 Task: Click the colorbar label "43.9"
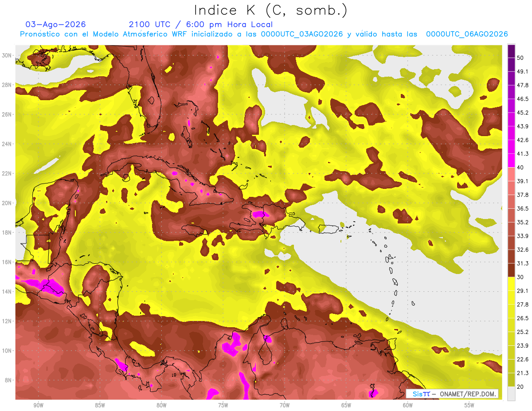(x=522, y=126)
